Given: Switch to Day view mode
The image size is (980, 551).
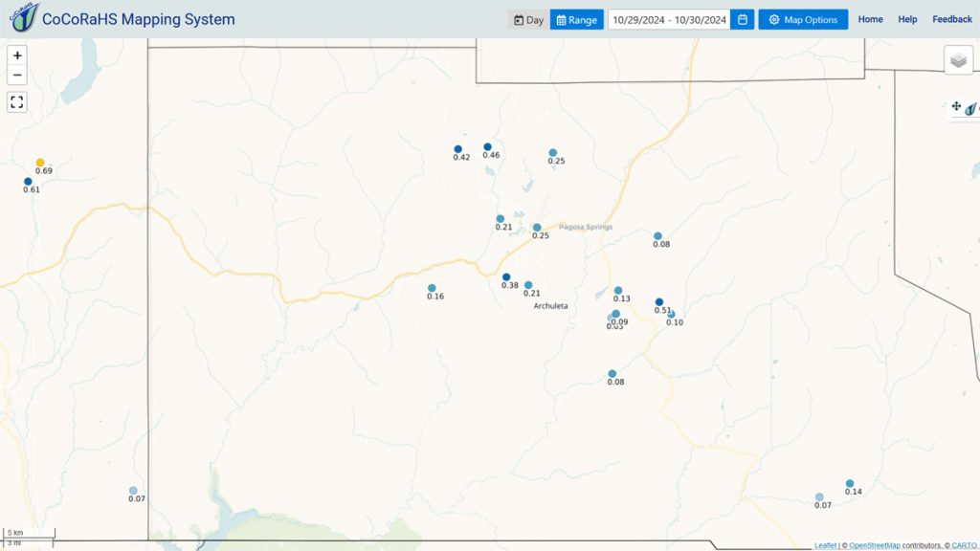Looking at the screenshot, I should [528, 19].
